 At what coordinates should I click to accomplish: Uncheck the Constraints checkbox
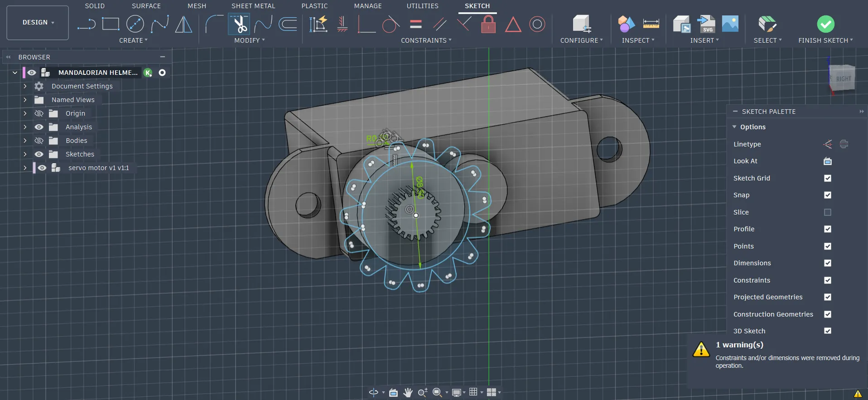pyautogui.click(x=828, y=280)
